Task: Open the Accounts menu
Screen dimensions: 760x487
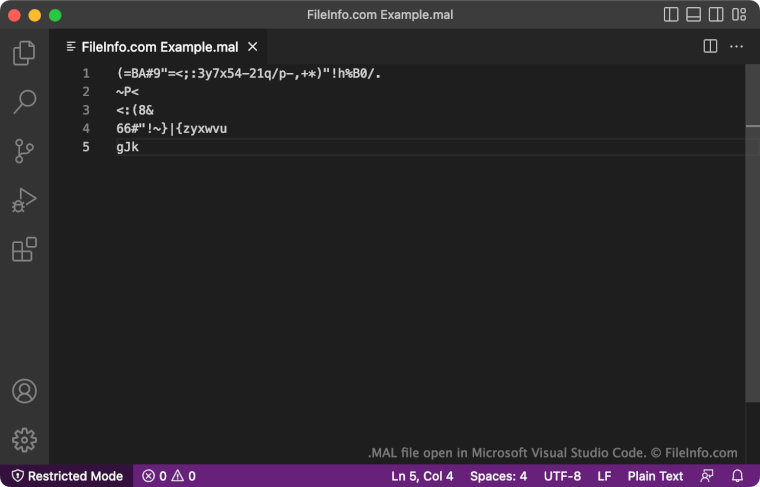Action: tap(24, 391)
